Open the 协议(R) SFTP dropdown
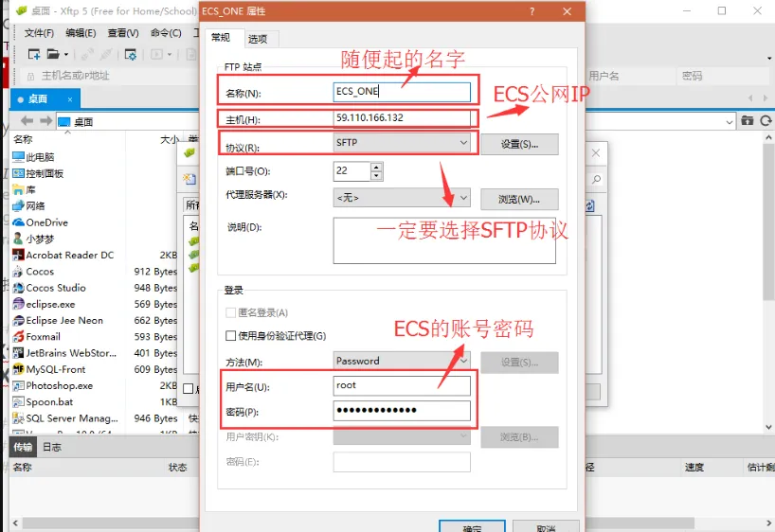This screenshot has height=532, width=775. click(x=463, y=143)
